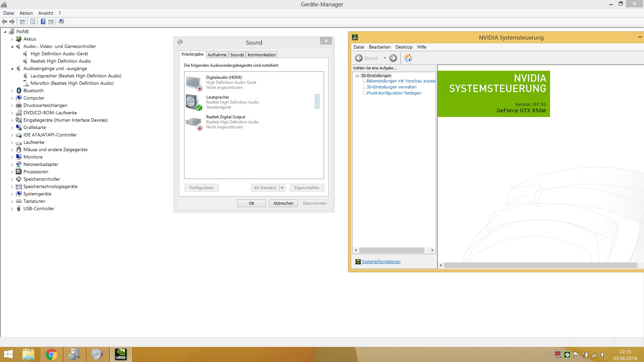Open the Als Standard dropdown arrow
Viewport: 644px width, 362px height.
pyautogui.click(x=282, y=188)
